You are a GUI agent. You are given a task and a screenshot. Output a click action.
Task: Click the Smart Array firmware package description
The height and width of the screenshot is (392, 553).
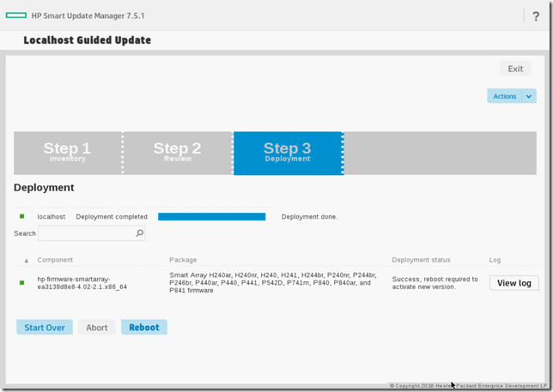click(x=273, y=282)
